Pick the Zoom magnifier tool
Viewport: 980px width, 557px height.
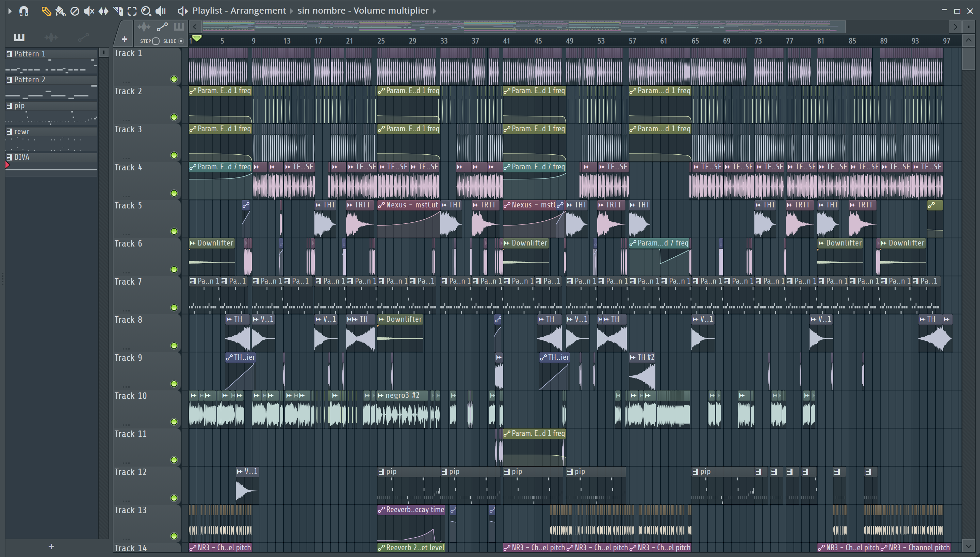(x=146, y=11)
